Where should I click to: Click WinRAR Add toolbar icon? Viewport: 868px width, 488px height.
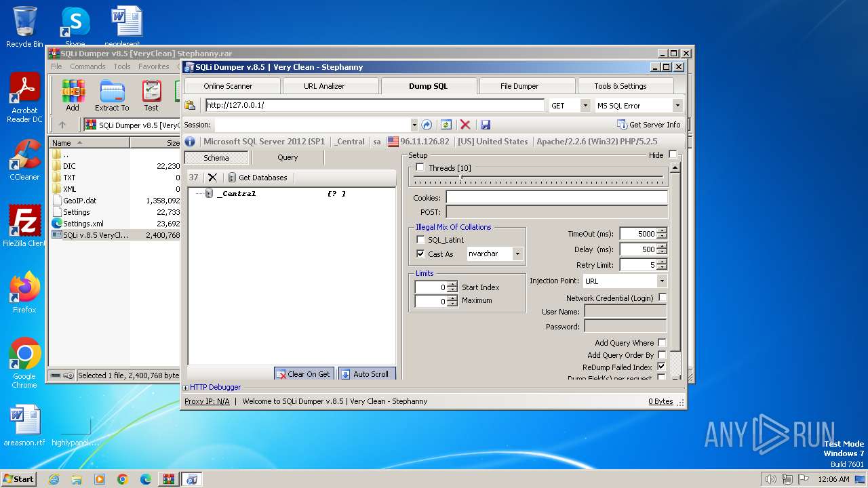[73, 96]
